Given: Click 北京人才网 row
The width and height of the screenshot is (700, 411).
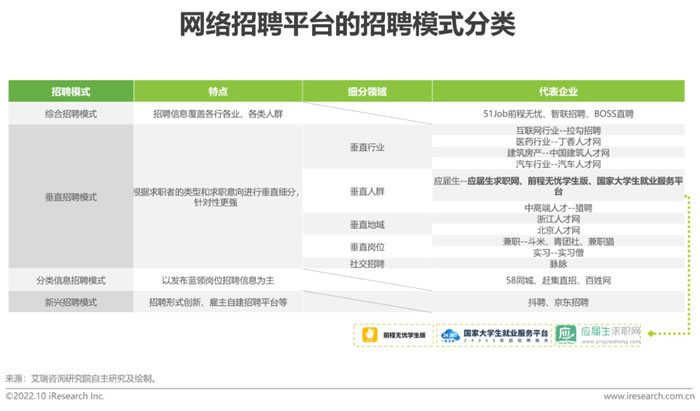Looking at the screenshot, I should point(558,230).
